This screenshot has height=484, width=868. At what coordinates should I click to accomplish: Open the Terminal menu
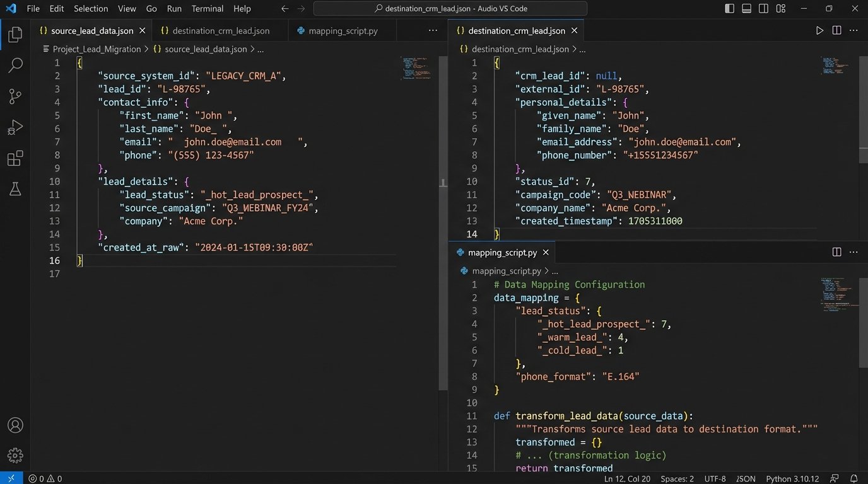[207, 8]
